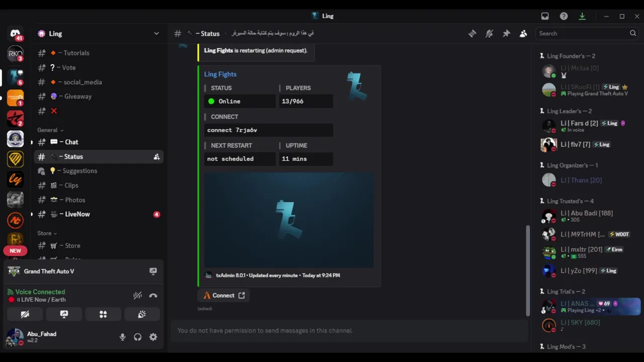Open Discord direct messages home icon
Image resolution: width=644 pixels, height=362 pixels.
pyautogui.click(x=15, y=34)
